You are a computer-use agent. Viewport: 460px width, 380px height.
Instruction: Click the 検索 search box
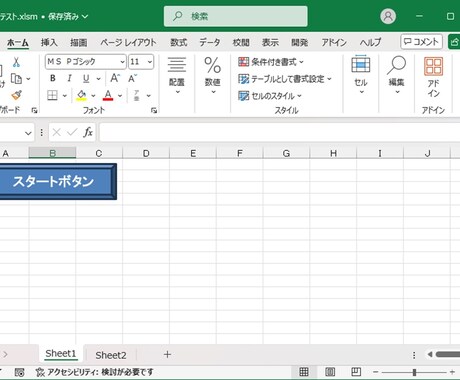236,16
